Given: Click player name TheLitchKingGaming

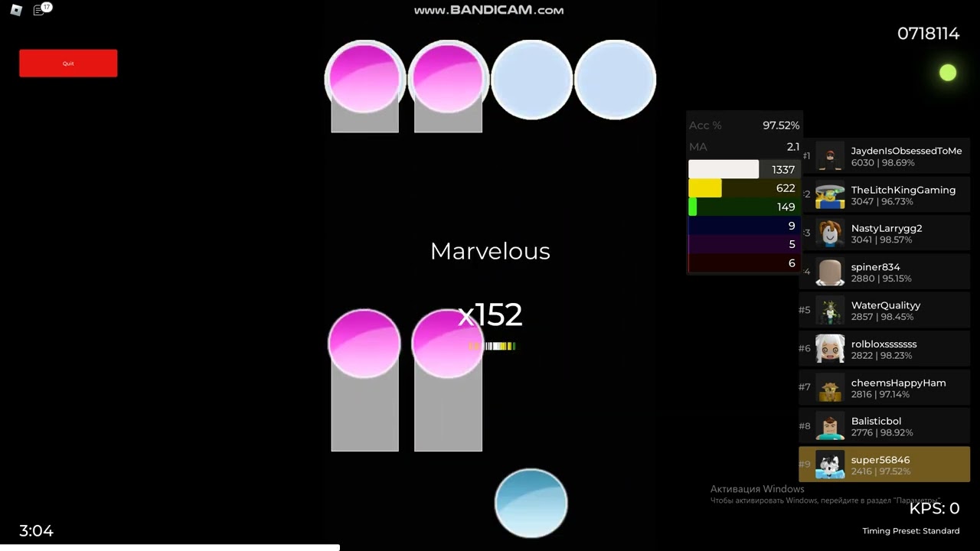Looking at the screenshot, I should click(903, 190).
